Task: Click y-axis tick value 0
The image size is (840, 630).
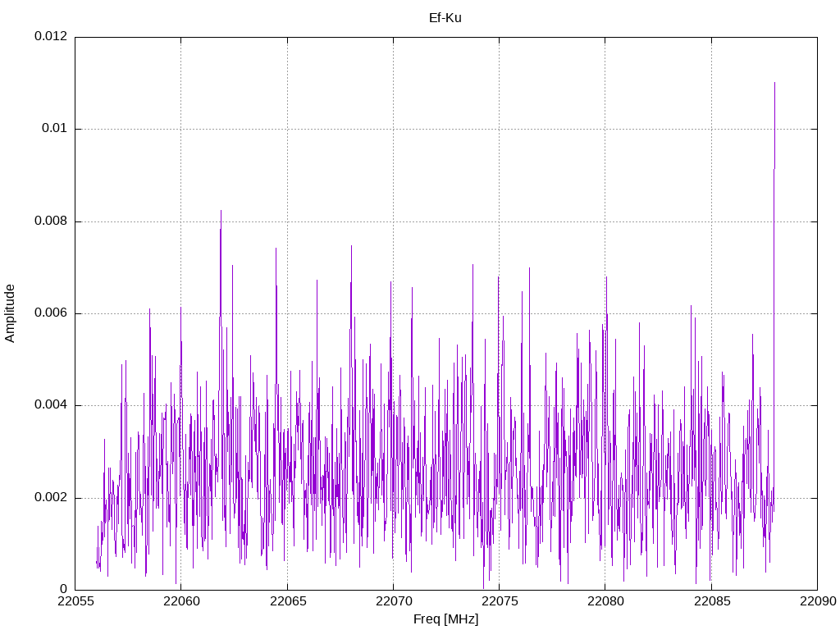Action: pyautogui.click(x=64, y=589)
